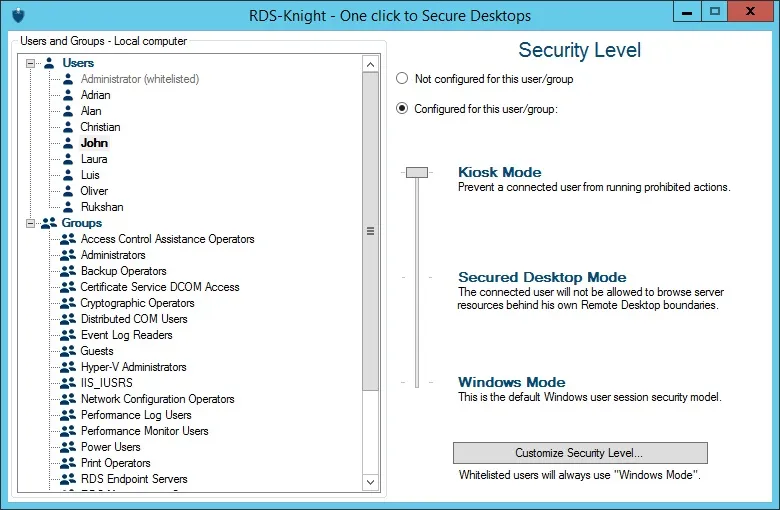
Task: Click the group icon beside IIS_IUSRS
Action: pos(68,383)
